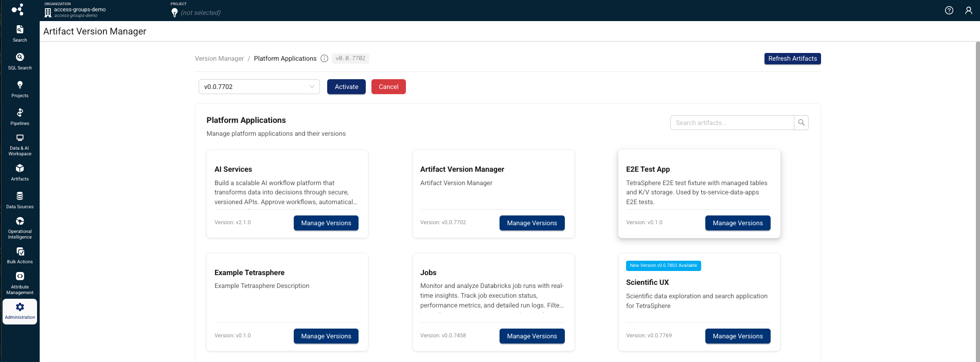Open Operational Intelligence in the sidebar
The height and width of the screenshot is (362, 980).
pyautogui.click(x=20, y=228)
